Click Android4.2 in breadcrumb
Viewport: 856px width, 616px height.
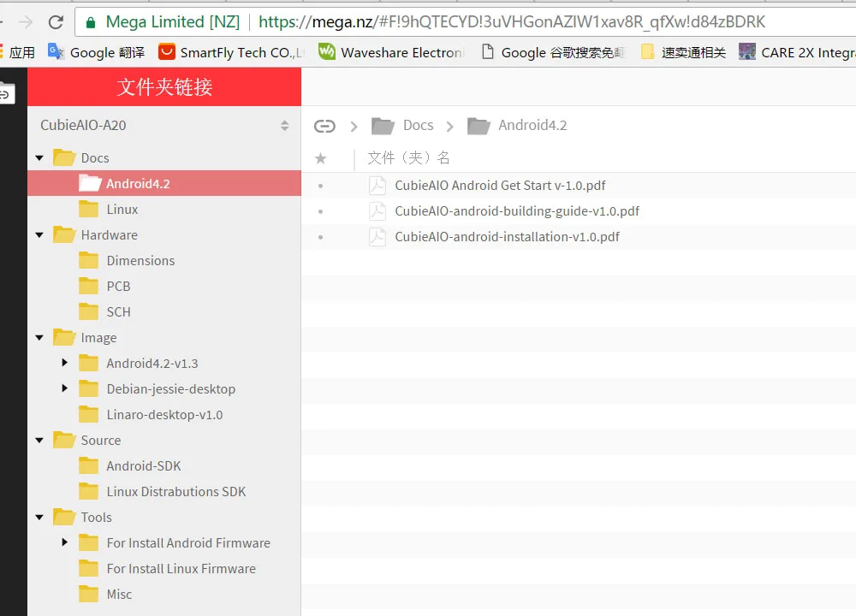(x=532, y=126)
